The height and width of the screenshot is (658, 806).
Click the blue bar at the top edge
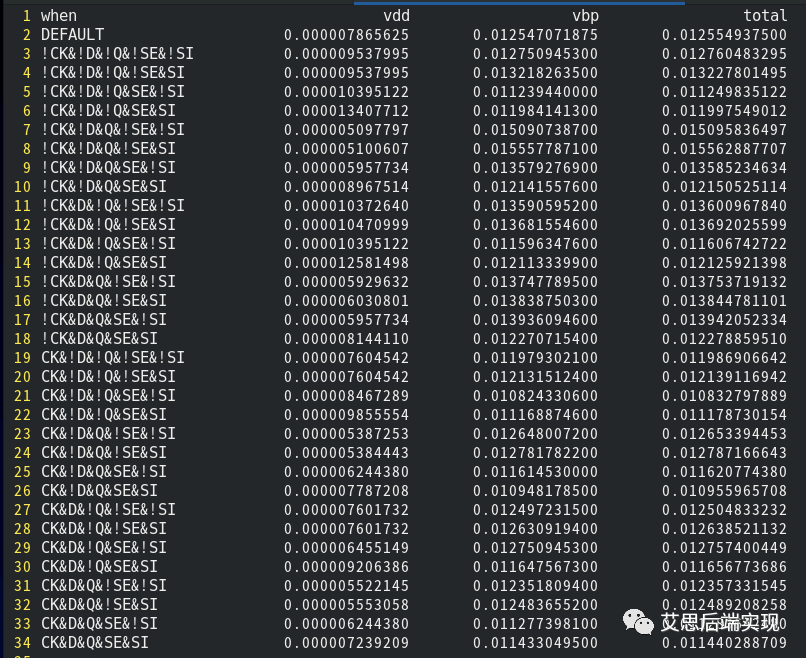(519, 3)
